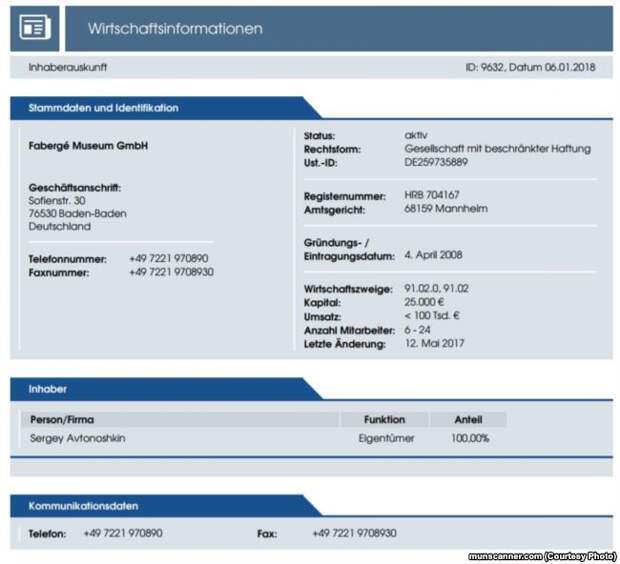This screenshot has width=620, height=564.
Task: Select the date '4. April 2008'
Action: [433, 255]
